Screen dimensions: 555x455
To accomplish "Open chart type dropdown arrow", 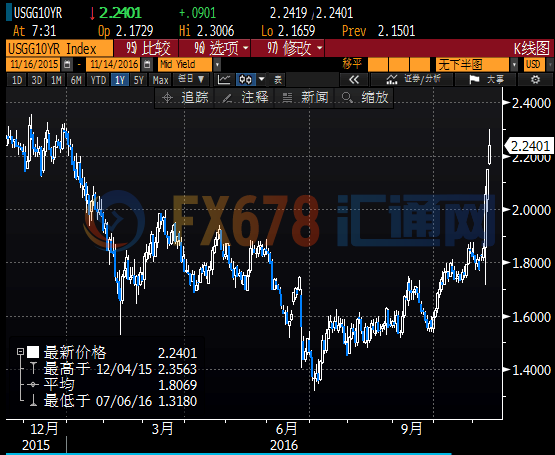I will point(261,80).
